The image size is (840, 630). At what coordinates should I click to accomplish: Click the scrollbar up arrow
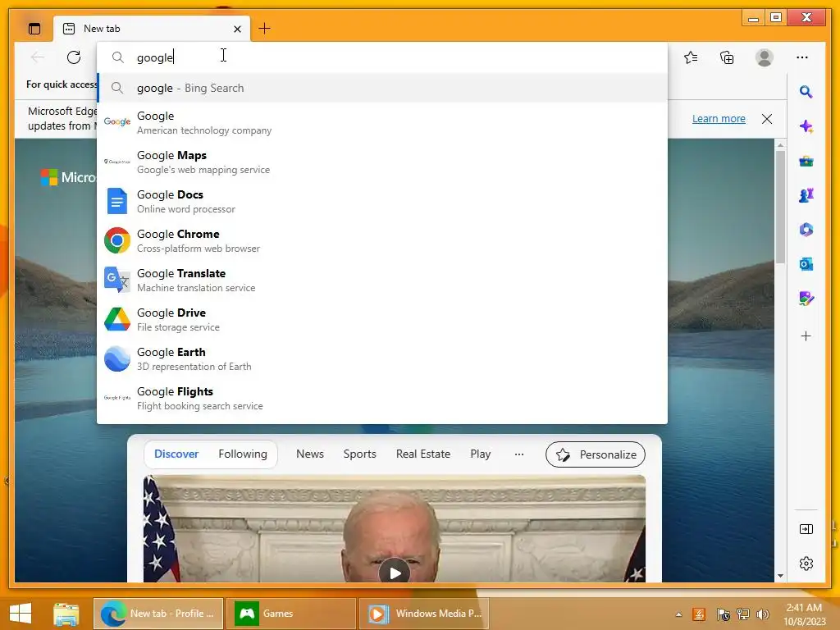(x=781, y=145)
